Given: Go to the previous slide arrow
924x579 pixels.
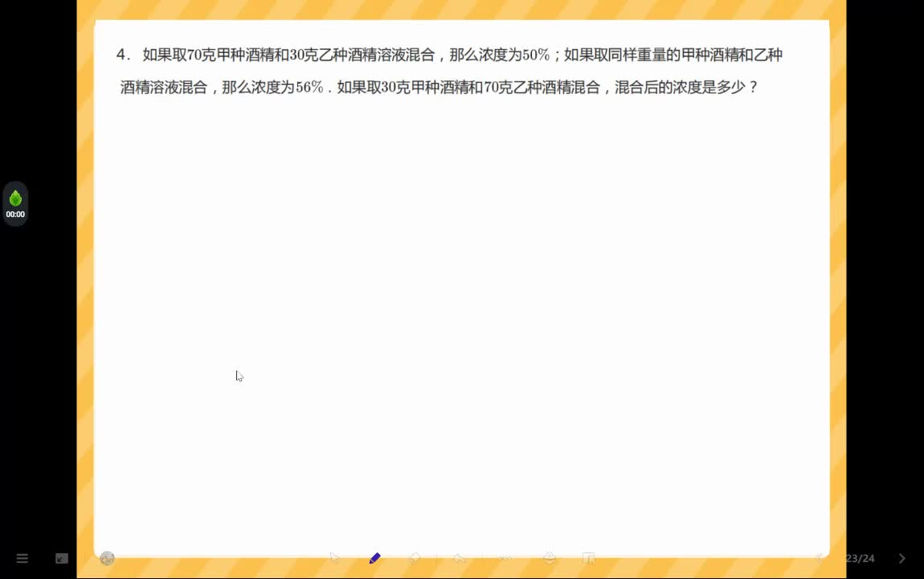Looking at the screenshot, I should tap(820, 558).
